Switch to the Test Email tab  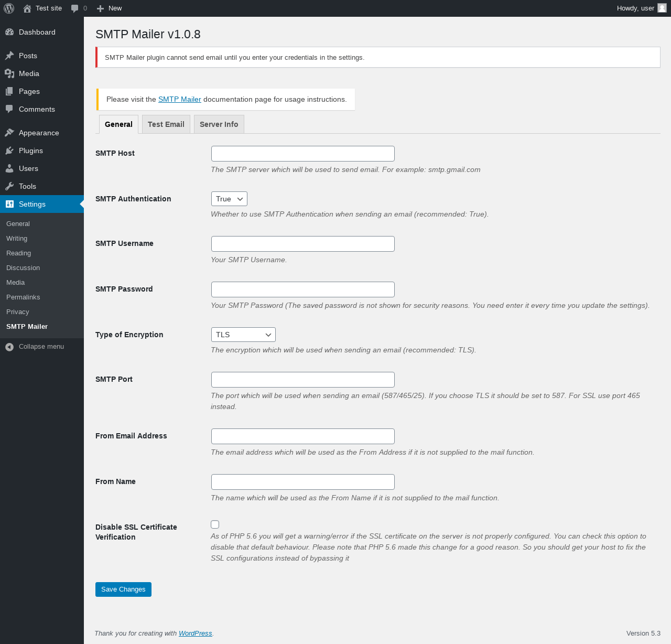pos(166,124)
